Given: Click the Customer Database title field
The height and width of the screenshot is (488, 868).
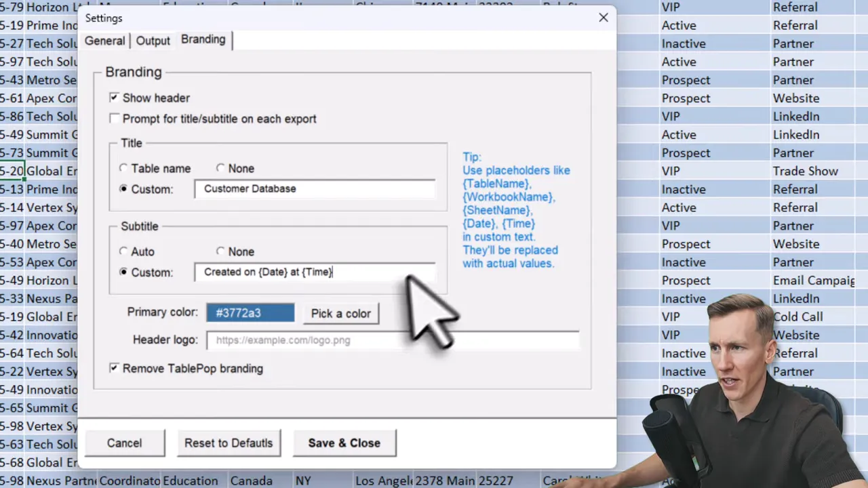Looking at the screenshot, I should coord(315,188).
